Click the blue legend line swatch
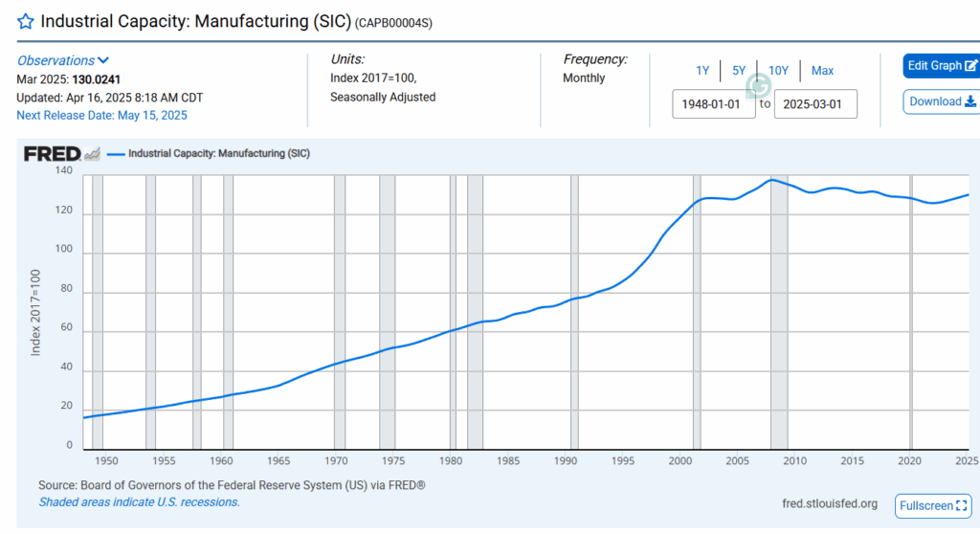The height and width of the screenshot is (534, 980). point(115,153)
